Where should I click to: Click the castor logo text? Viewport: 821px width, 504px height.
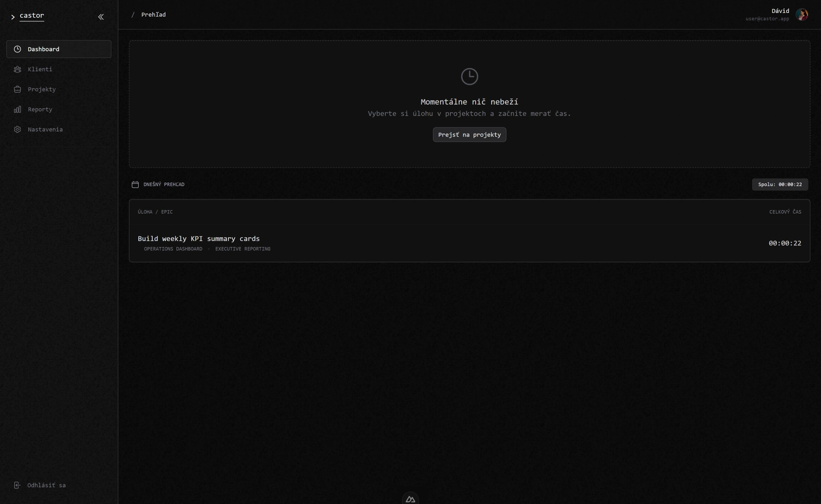[32, 16]
